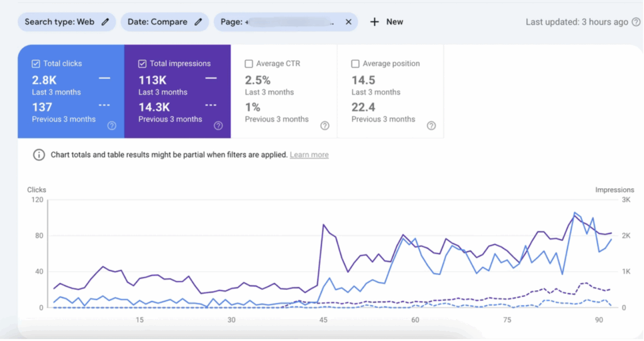Screen dimensions: 644x341
Task: Enable the Average position checkbox
Action: [x=355, y=64]
